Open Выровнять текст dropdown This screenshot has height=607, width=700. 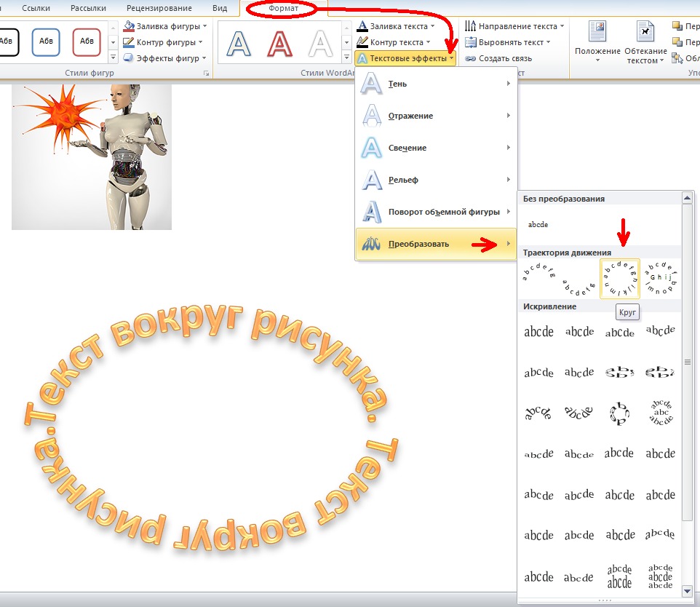(x=508, y=42)
